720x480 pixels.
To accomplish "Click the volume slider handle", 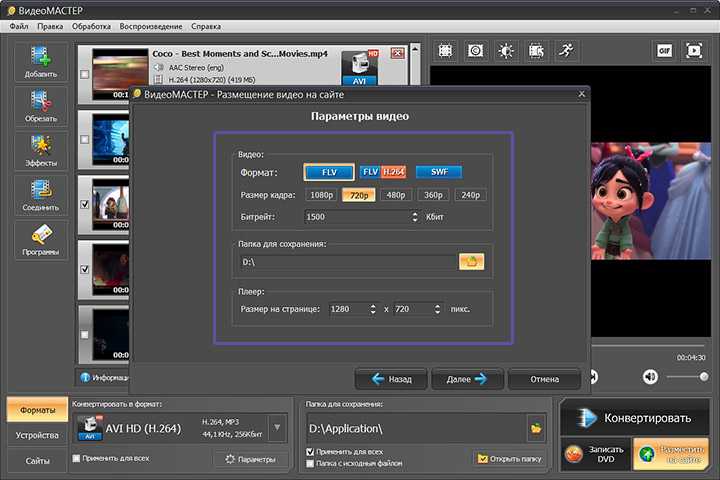I will click(x=703, y=377).
